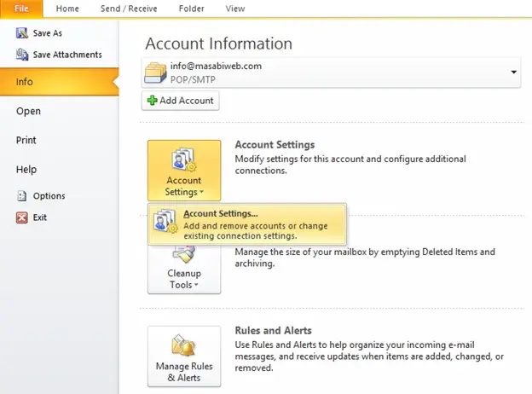Click the POP/SMTP account type text
Screen dimensions: 532x394
click(193, 79)
